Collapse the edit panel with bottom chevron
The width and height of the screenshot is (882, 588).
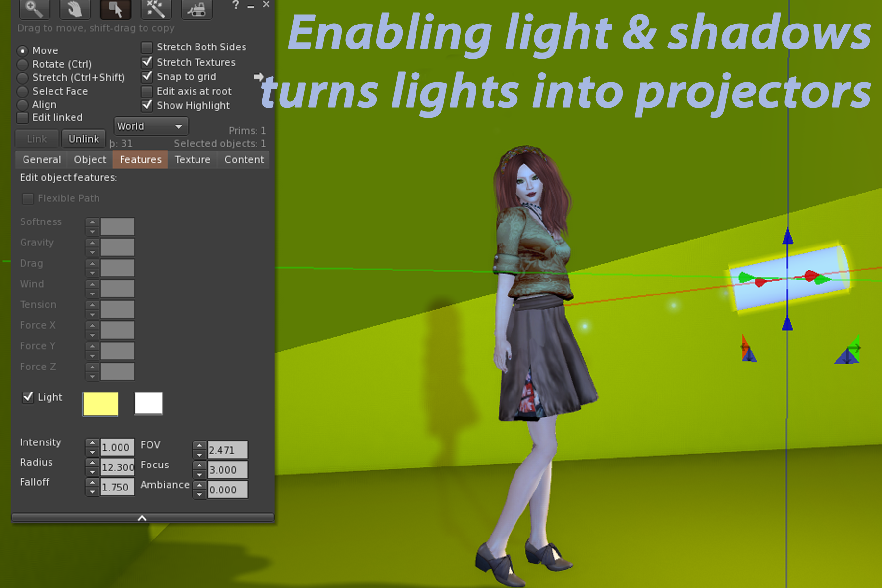(x=142, y=518)
